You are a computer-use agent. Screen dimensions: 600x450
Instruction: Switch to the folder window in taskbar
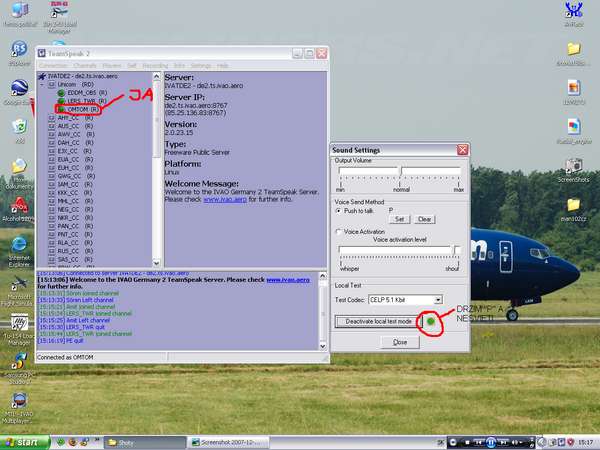click(144, 443)
